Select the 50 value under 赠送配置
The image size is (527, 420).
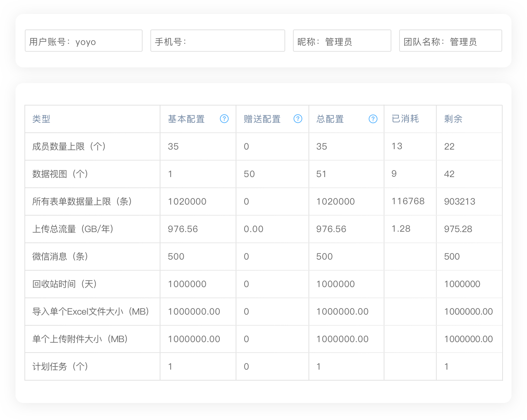pyautogui.click(x=249, y=174)
